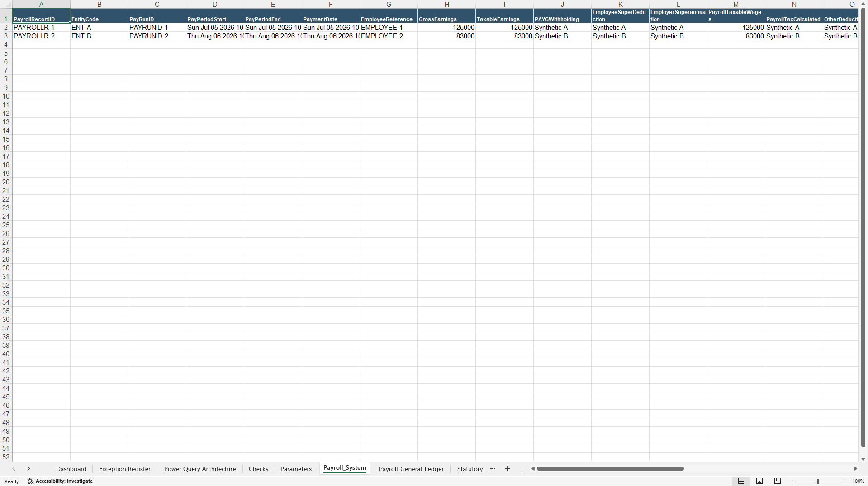Switch to Page Break Preview icon
Image resolution: width=868 pixels, height=486 pixels.
[x=778, y=481]
